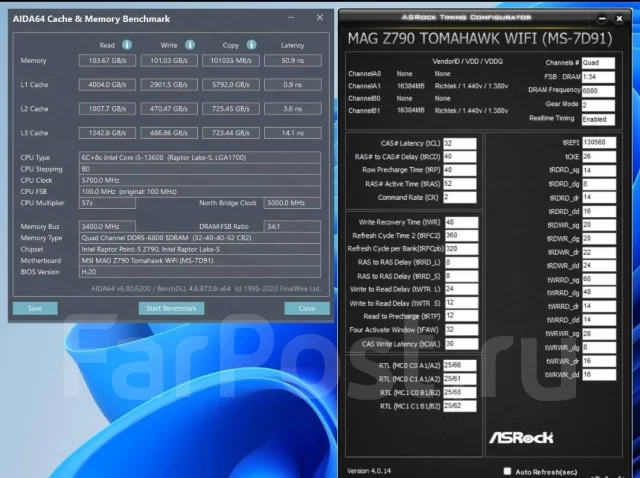Click the tREFI 130560 field
This screenshot has width=640, height=478.
tap(599, 142)
